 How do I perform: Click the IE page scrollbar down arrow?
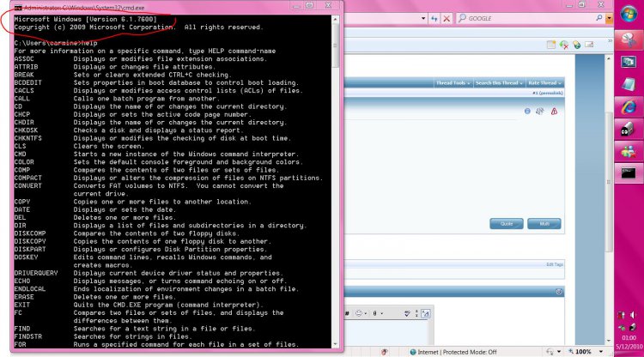(609, 341)
